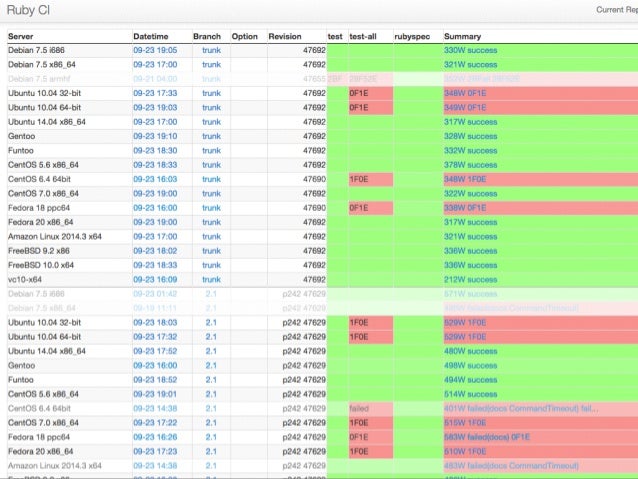This screenshot has width=638, height=479.
Task: Open the 09-23 17:33 datetime link
Action: (x=155, y=93)
